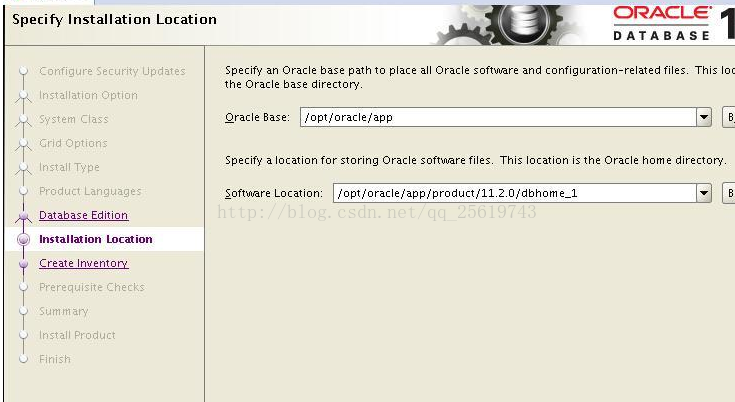Click the Grid Options step

[x=73, y=143]
